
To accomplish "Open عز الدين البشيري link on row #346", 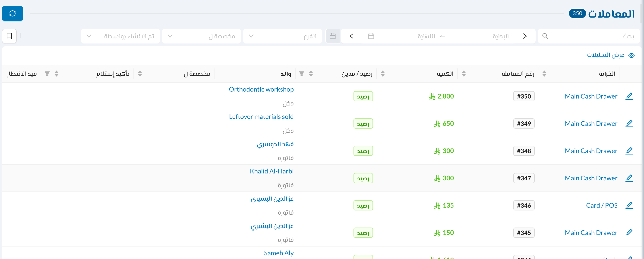I will tap(272, 199).
